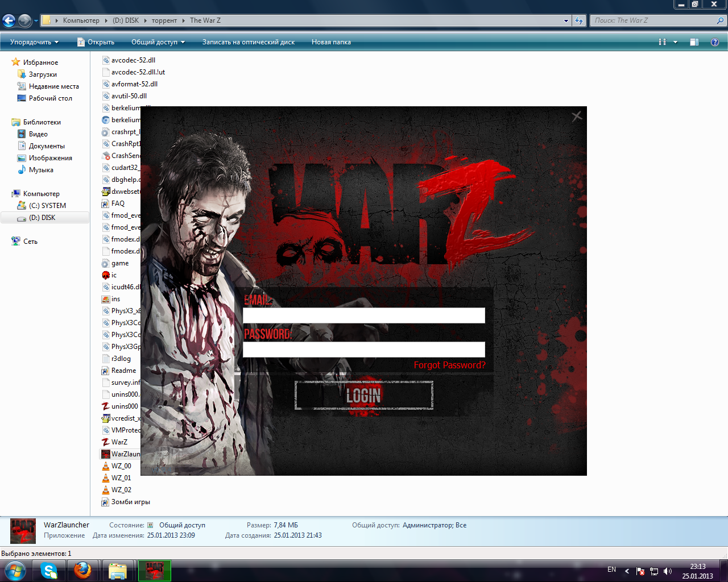The height and width of the screenshot is (582, 728).
Task: Click the PASSWORD field in WarZ launcher
Action: coord(364,350)
